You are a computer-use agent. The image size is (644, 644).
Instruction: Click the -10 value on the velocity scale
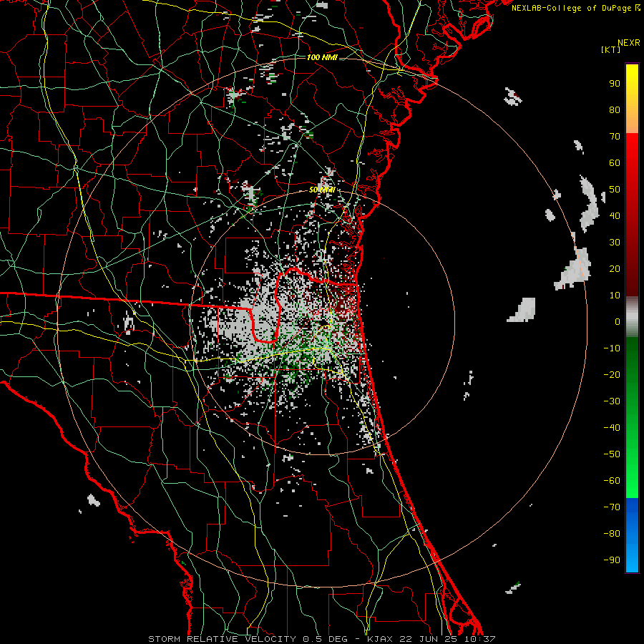pyautogui.click(x=612, y=348)
